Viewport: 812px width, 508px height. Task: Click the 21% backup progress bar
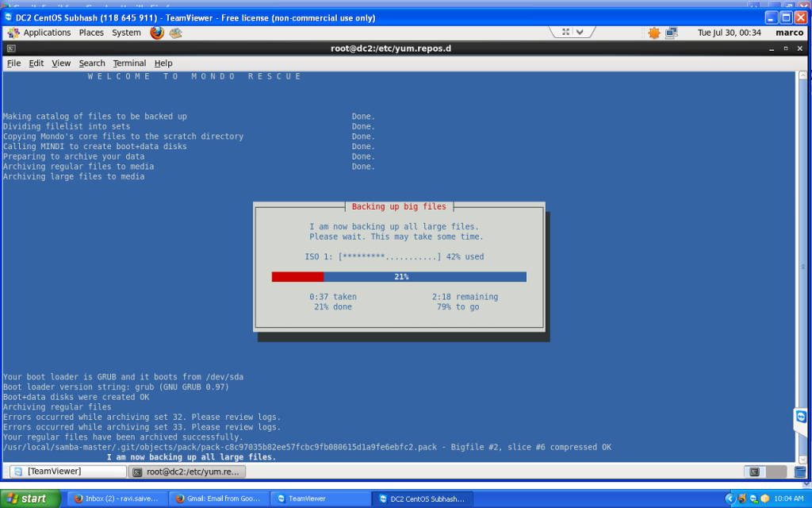pos(399,276)
